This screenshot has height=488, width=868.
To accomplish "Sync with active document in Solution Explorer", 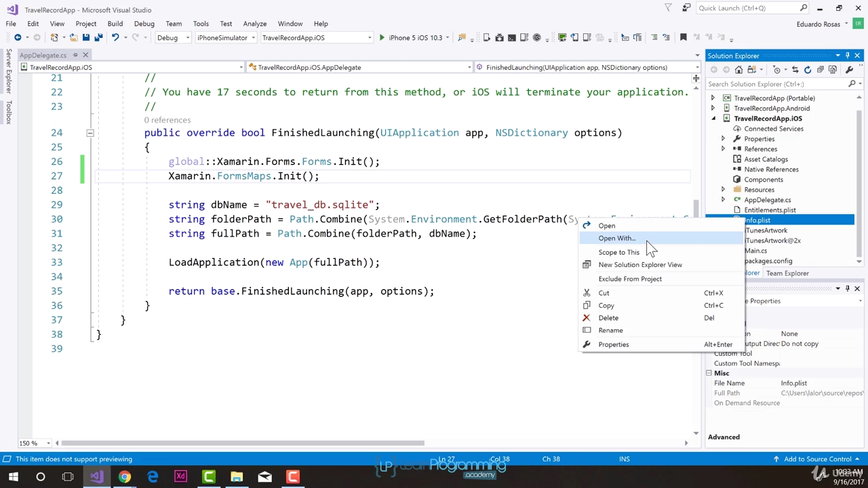I will pyautogui.click(x=795, y=70).
